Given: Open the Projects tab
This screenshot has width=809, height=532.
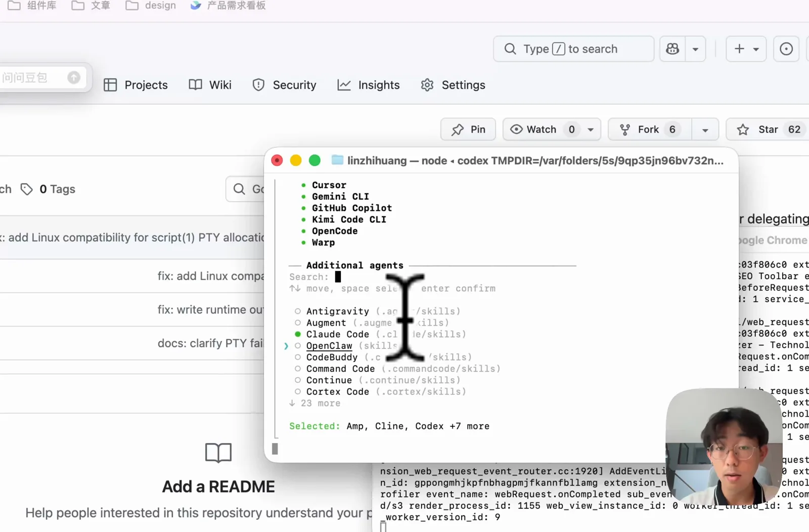Looking at the screenshot, I should (136, 85).
